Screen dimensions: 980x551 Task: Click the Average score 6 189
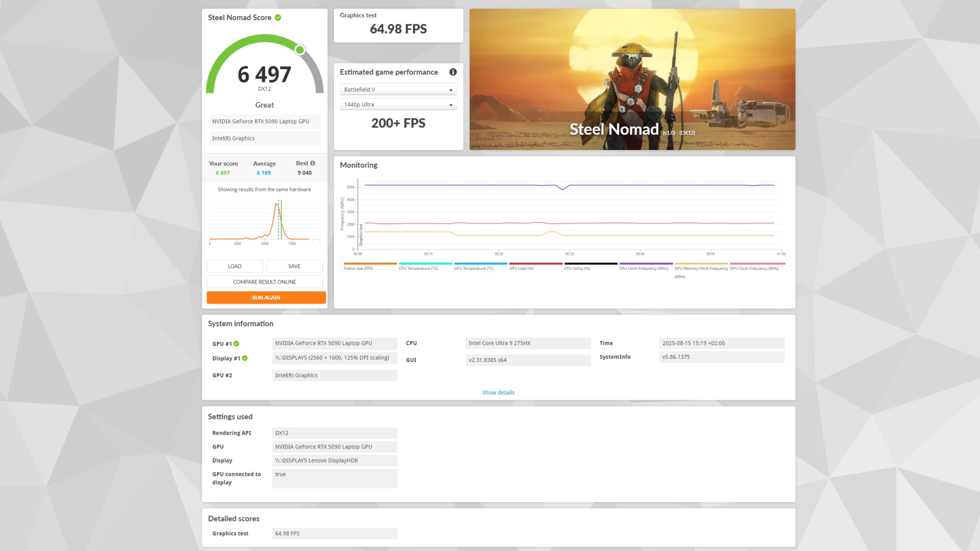tap(264, 173)
